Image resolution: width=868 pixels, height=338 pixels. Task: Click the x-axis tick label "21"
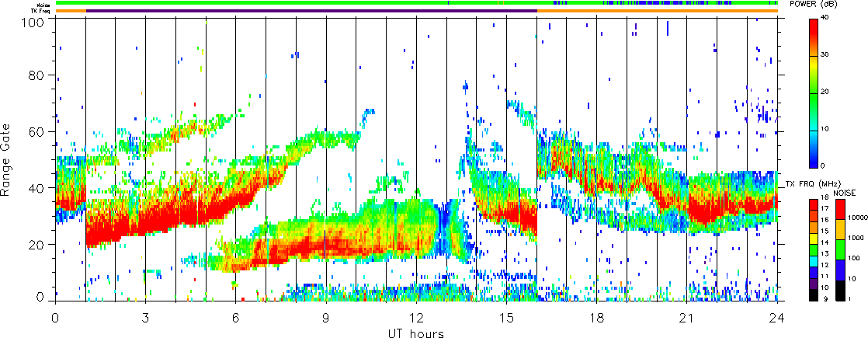[687, 318]
